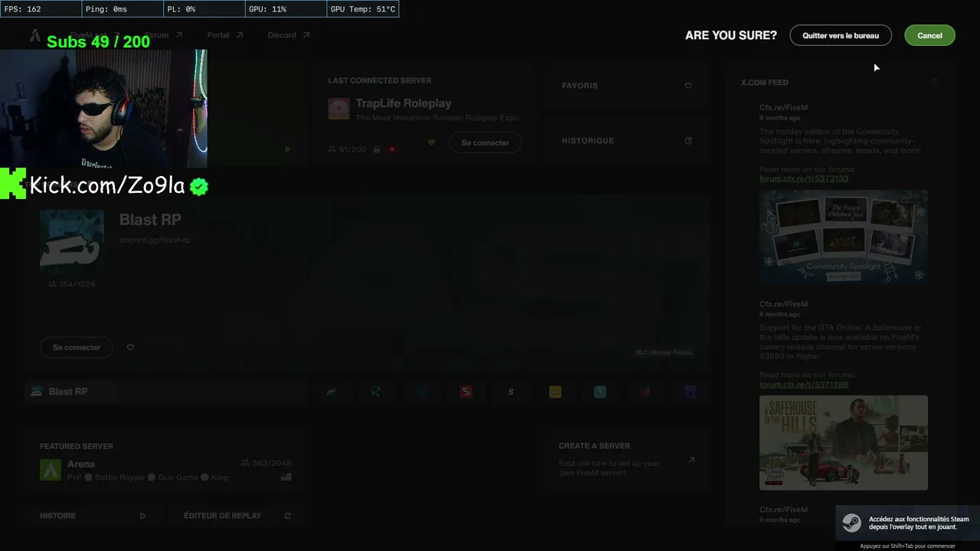Click the Arena featured server logo

coord(51,470)
